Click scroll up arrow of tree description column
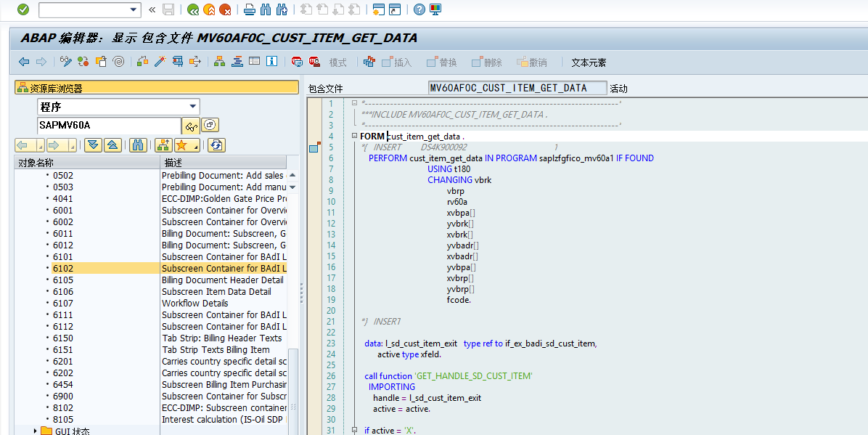Image resolution: width=868 pixels, height=435 pixels. click(292, 175)
